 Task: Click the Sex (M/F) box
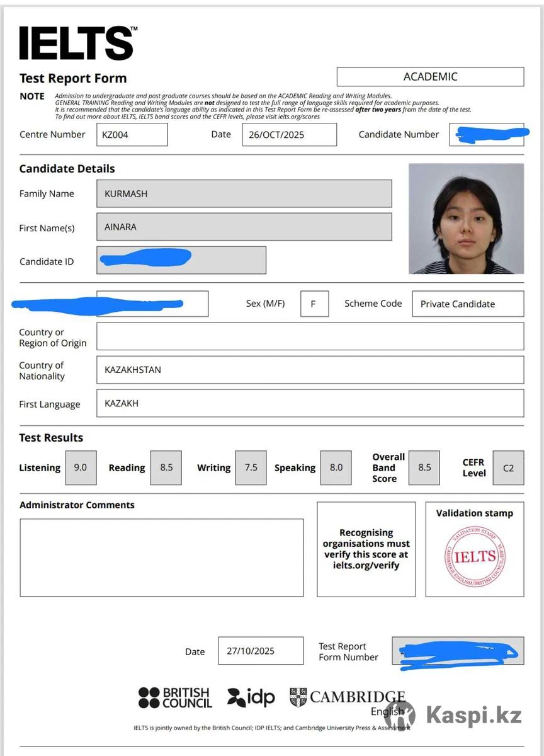tap(314, 304)
